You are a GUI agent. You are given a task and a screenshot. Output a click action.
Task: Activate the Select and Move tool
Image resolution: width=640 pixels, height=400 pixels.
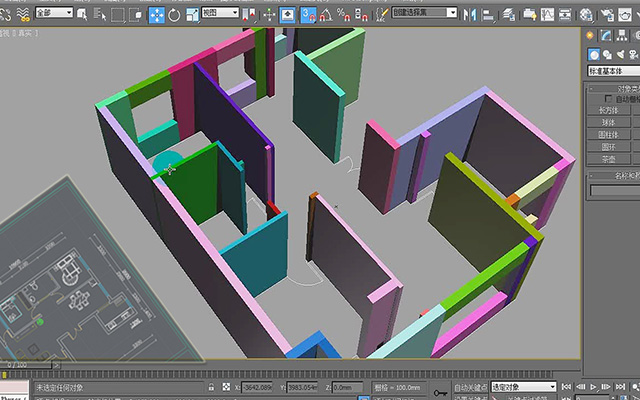click(x=157, y=15)
